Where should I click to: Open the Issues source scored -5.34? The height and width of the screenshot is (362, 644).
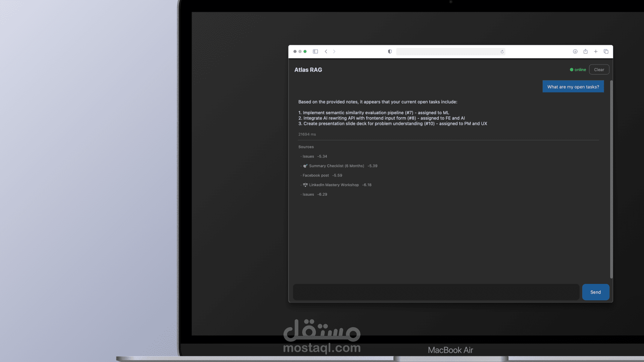pyautogui.click(x=314, y=156)
